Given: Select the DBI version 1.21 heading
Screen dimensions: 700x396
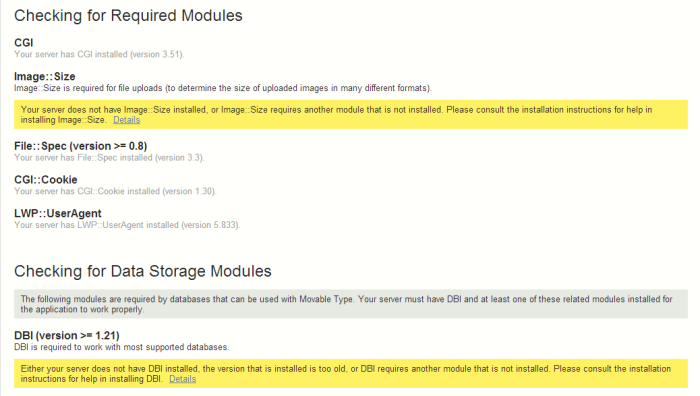Looking at the screenshot, I should click(x=67, y=335).
